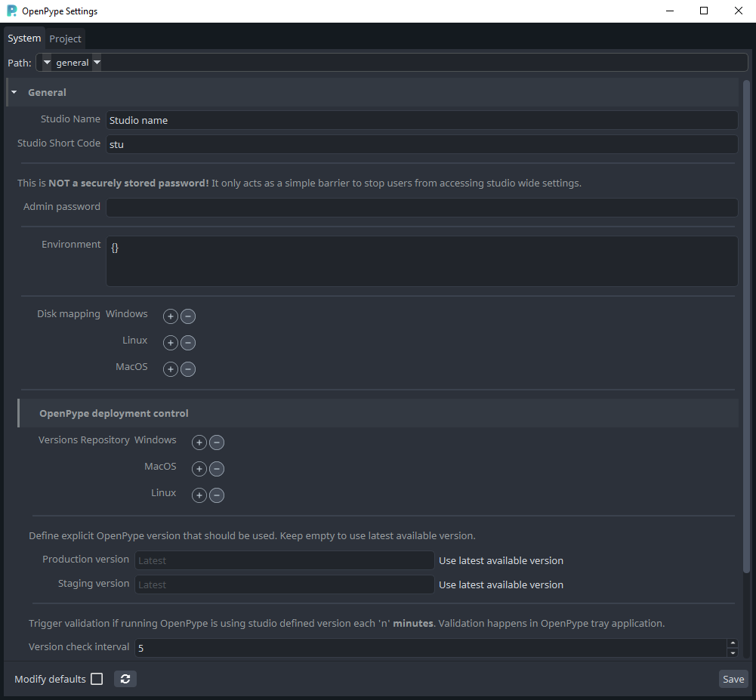
Task: Click the Save button
Action: coord(733,679)
